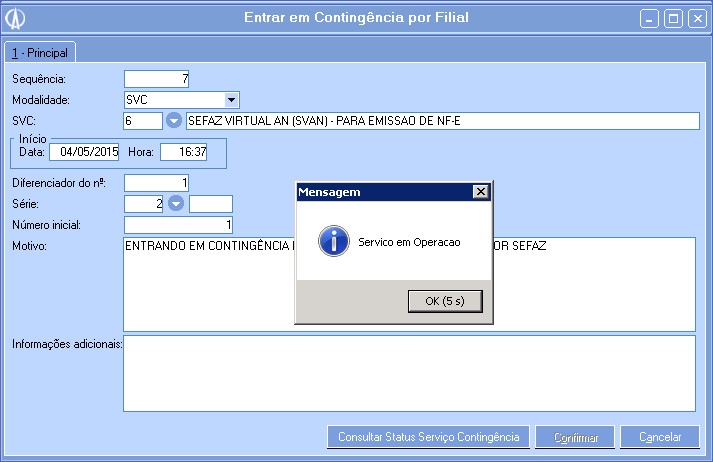713x462 pixels.
Task: Minimize the Entrar em Contingência window
Action: point(651,18)
